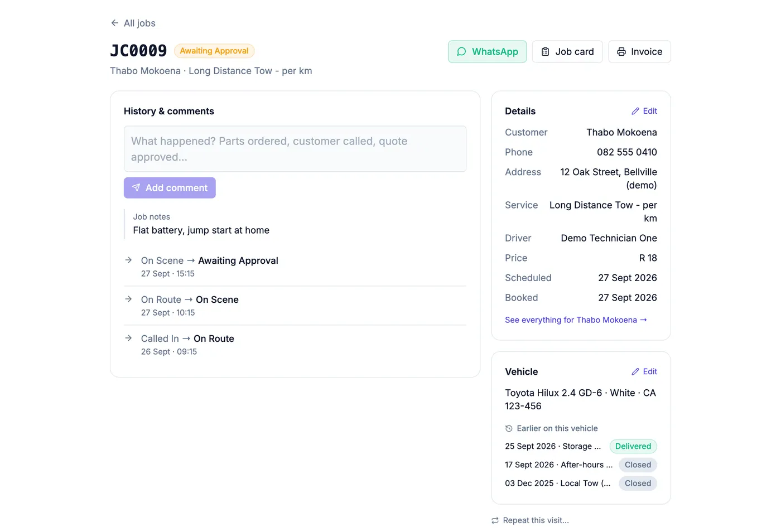Click the repeat arrows icon near Repeat this visit
781x532 pixels.
coord(495,520)
